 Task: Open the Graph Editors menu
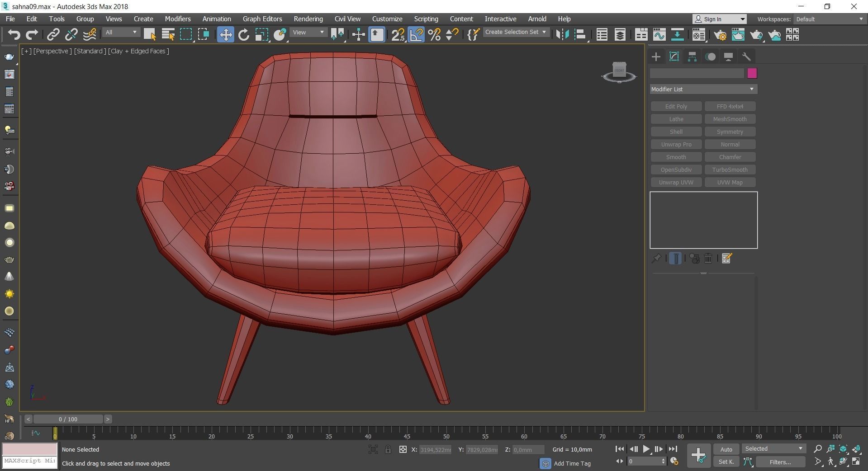[262, 19]
